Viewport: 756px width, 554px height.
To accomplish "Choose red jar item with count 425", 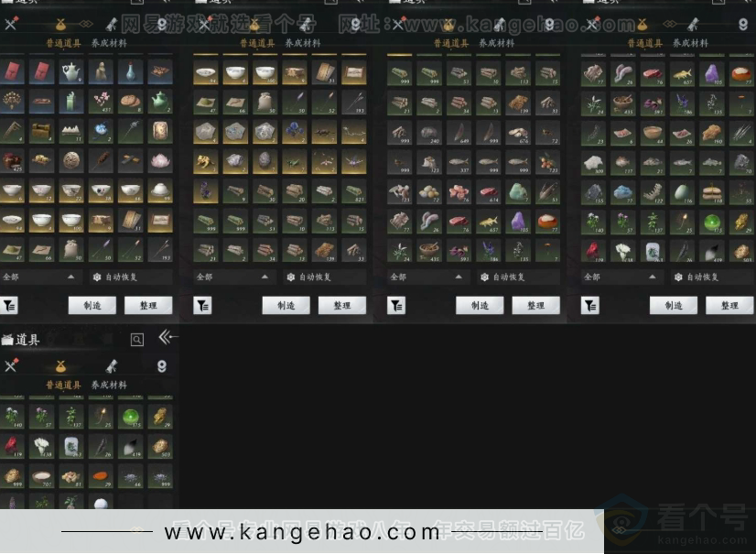I will pos(12,160).
